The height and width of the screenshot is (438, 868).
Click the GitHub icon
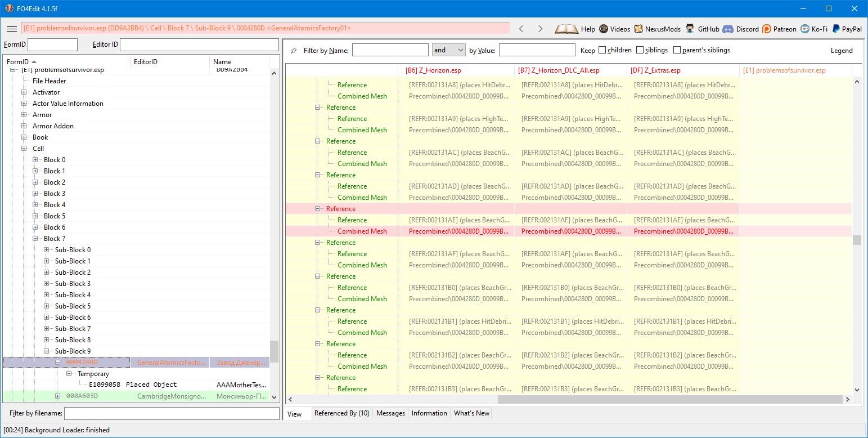[x=690, y=29]
